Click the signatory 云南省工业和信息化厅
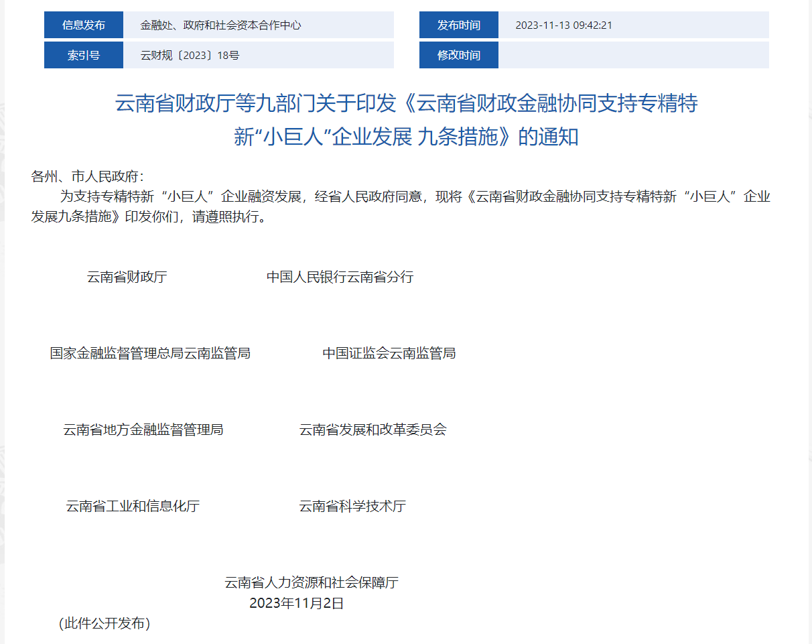This screenshot has width=812, height=644. point(133,506)
